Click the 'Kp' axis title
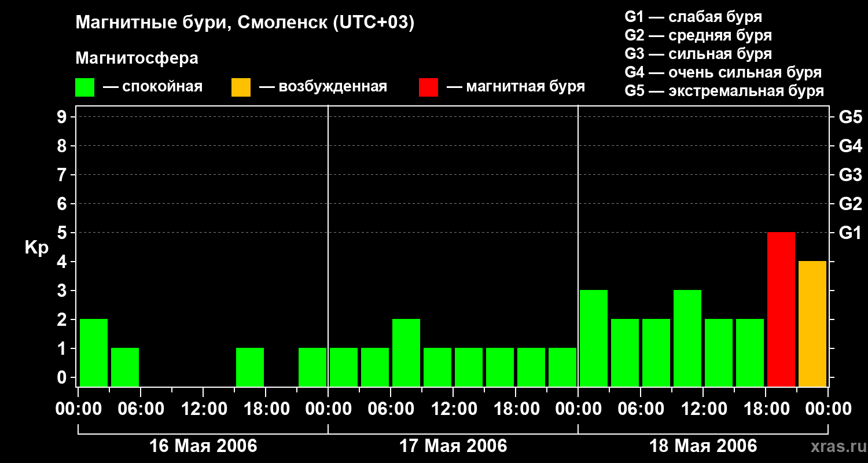The height and width of the screenshot is (463, 868). tap(36, 248)
